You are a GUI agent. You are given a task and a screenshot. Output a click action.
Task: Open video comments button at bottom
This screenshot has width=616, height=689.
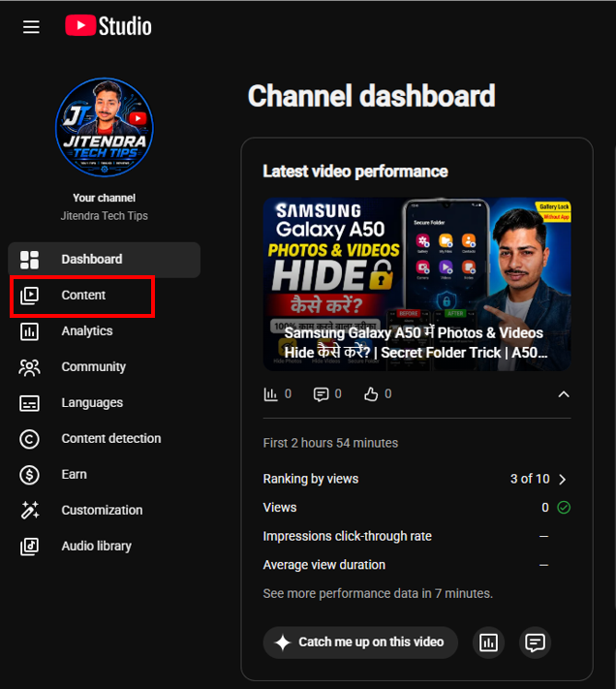click(x=535, y=642)
